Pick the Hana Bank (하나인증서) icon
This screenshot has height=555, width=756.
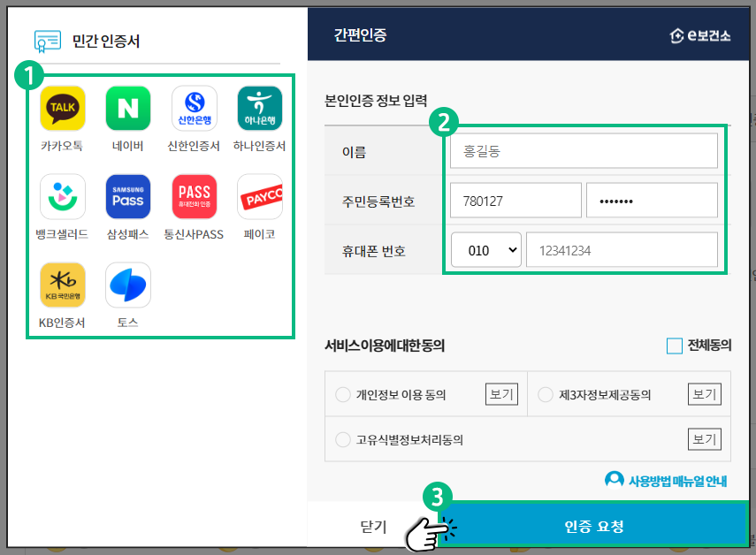(x=260, y=109)
